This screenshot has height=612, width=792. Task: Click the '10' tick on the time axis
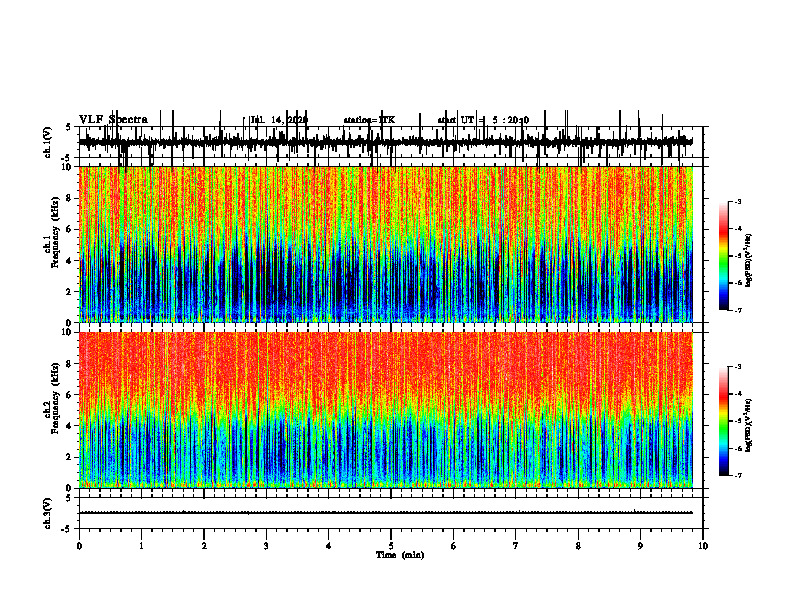click(703, 546)
